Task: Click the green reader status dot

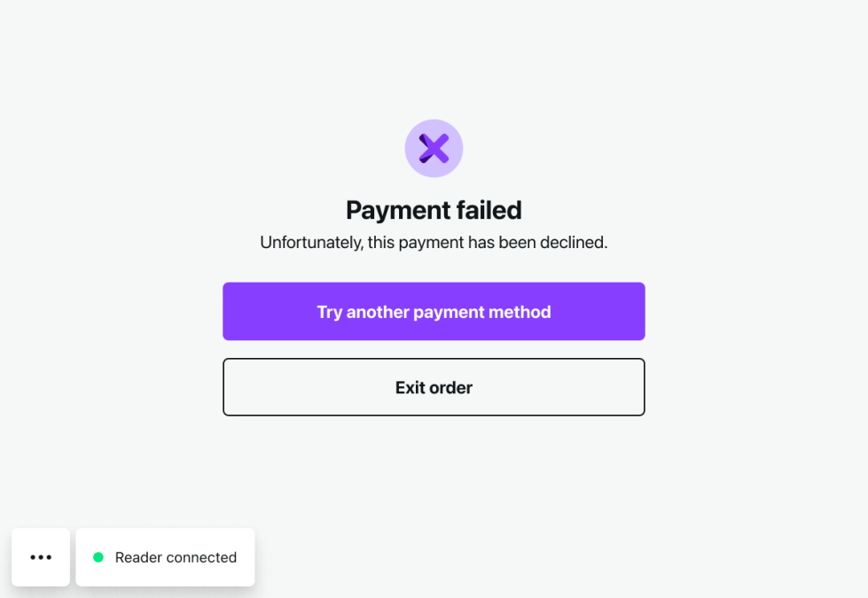Action: [98, 557]
